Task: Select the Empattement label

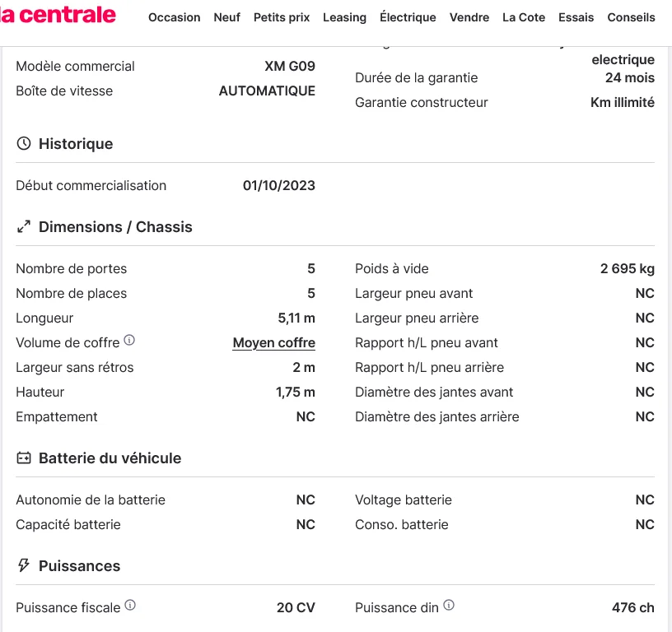Action: (x=57, y=417)
